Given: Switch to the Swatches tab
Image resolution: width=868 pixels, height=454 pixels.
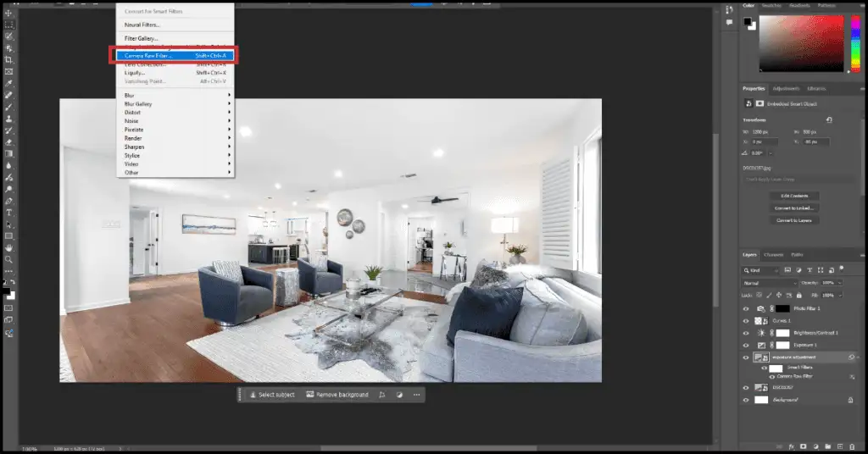Looking at the screenshot, I should click(x=771, y=6).
